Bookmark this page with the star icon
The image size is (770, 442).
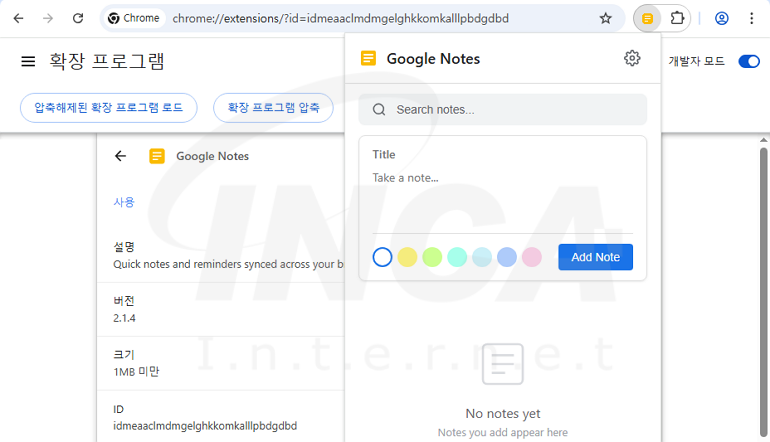point(605,18)
